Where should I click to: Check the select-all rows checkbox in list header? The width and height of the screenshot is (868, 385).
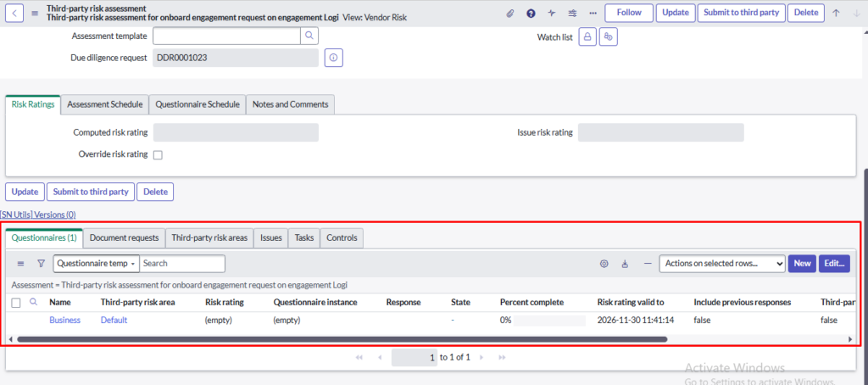click(16, 302)
